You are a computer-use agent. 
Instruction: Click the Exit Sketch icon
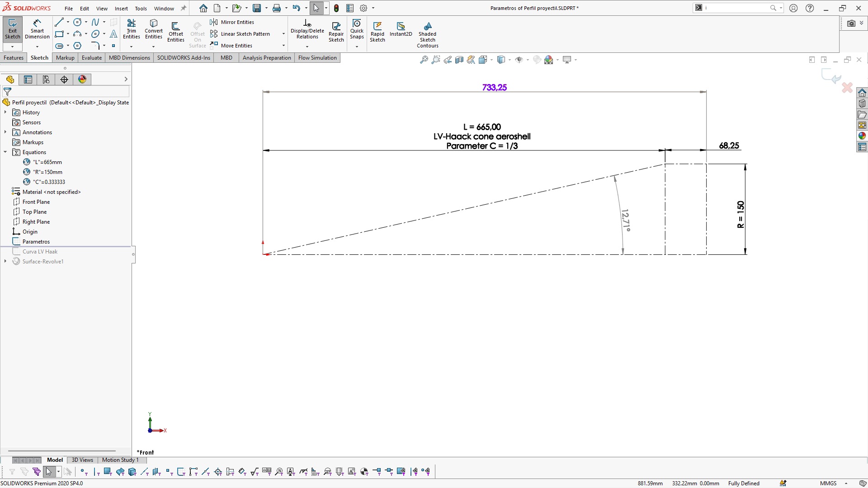[x=12, y=28]
